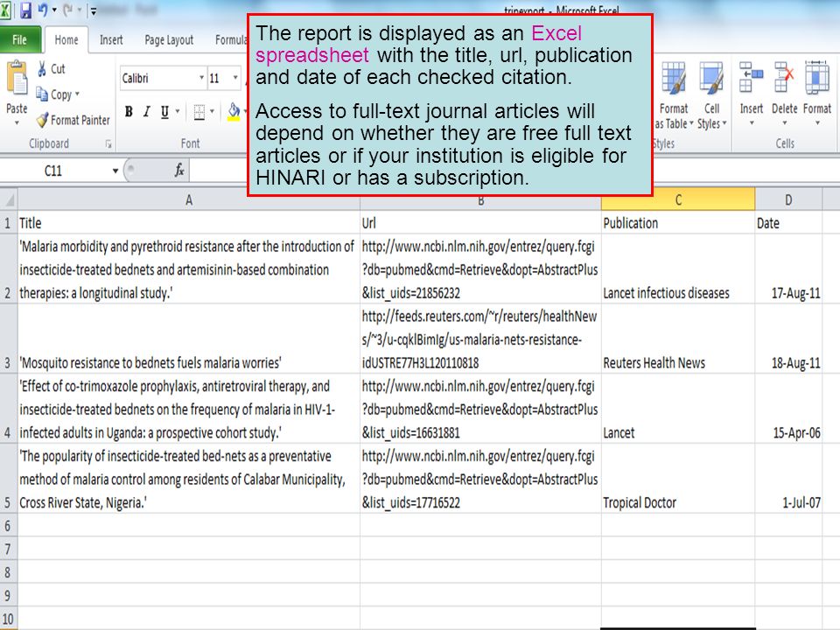Open the Calibri font name dropdown
This screenshot has height=630, width=840.
pyautogui.click(x=201, y=78)
